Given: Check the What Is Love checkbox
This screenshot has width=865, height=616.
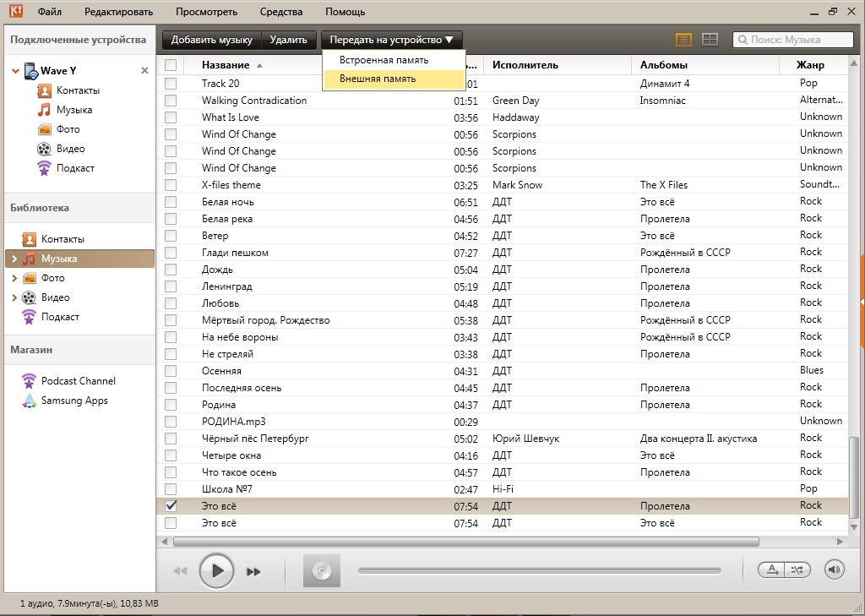Looking at the screenshot, I should tap(171, 117).
